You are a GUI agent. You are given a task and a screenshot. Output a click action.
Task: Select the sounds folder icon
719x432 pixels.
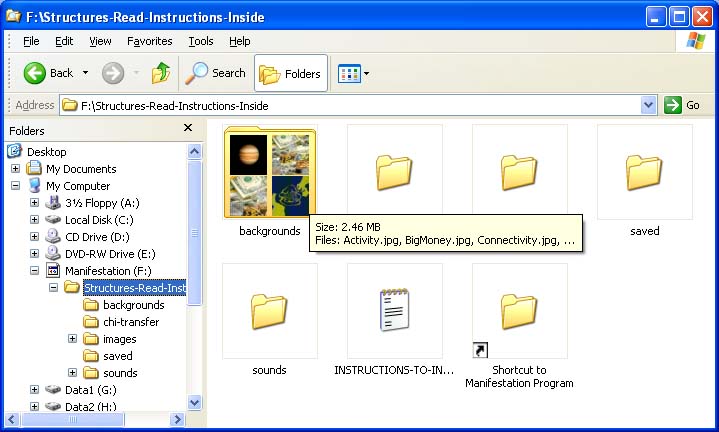coord(269,311)
